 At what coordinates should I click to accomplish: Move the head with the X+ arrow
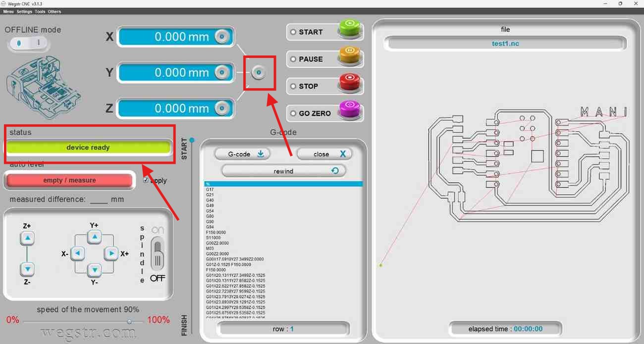[x=111, y=253]
